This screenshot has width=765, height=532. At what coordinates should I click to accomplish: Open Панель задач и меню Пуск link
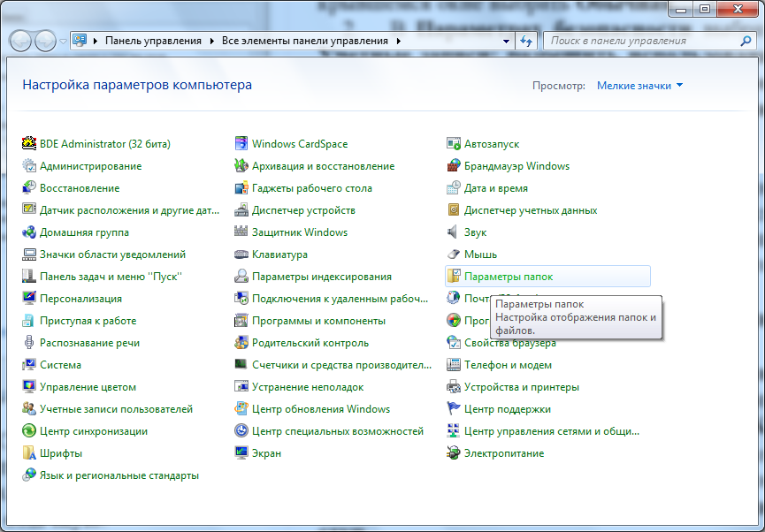(111, 277)
